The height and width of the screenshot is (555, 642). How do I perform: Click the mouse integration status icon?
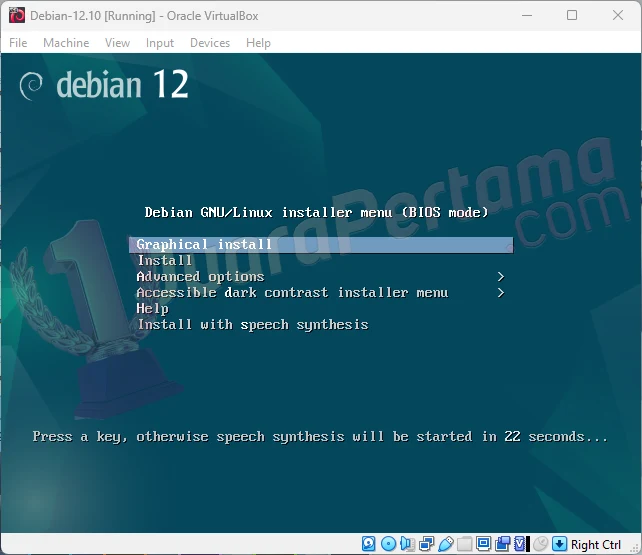tap(540, 544)
